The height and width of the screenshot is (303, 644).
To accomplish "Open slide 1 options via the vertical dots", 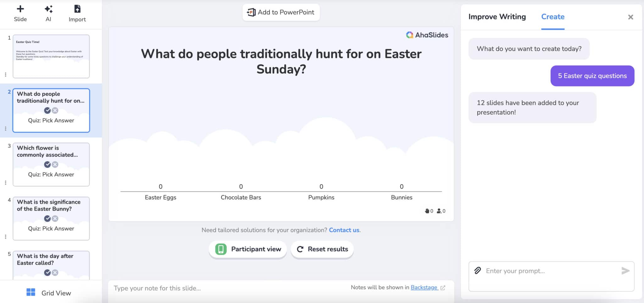I will [x=5, y=75].
